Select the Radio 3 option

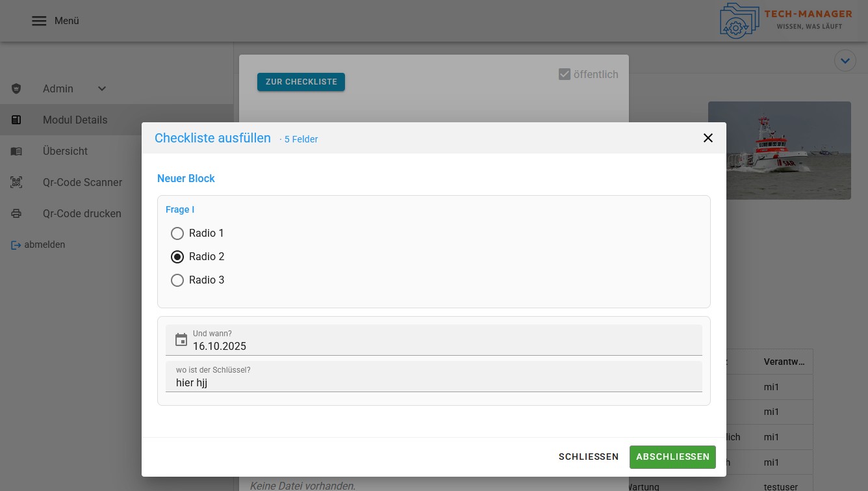coord(177,280)
